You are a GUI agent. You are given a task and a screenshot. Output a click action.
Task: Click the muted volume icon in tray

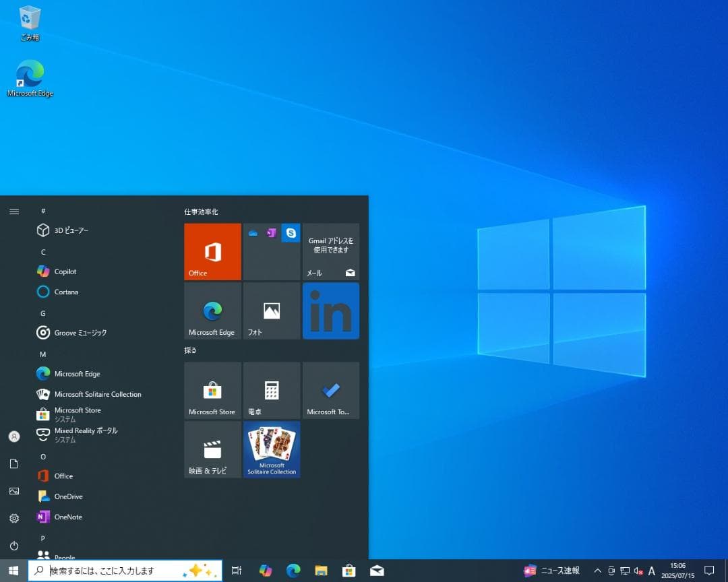pyautogui.click(x=638, y=571)
